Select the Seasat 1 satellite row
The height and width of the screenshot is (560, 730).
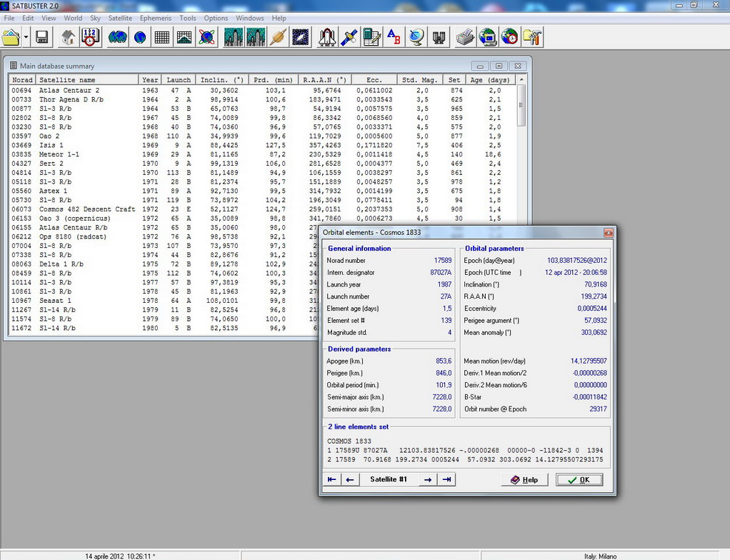click(x=163, y=301)
